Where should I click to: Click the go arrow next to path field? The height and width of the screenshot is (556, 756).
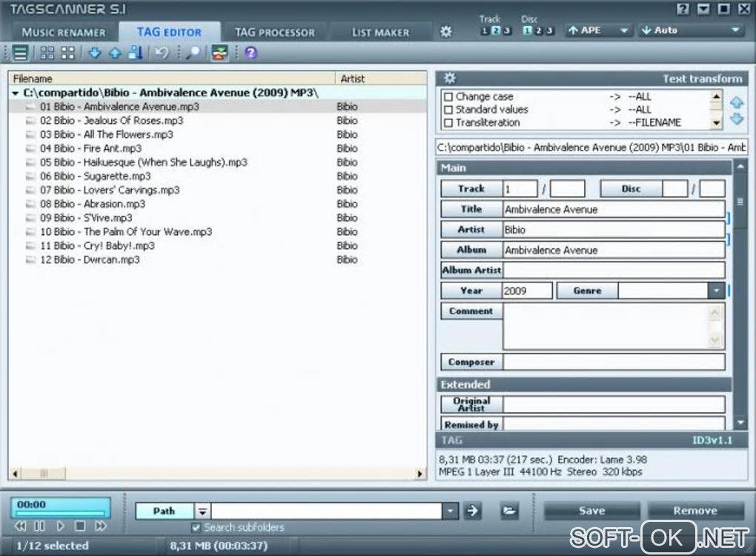coord(472,510)
